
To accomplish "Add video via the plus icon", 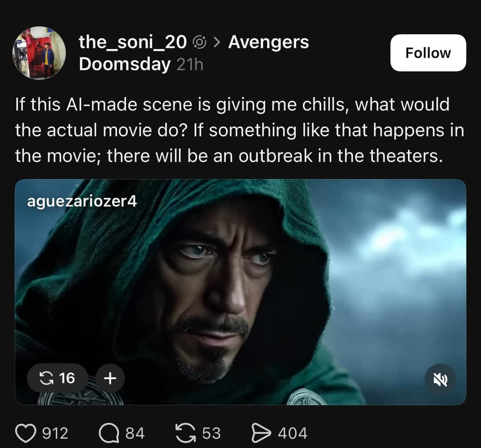I will point(110,378).
